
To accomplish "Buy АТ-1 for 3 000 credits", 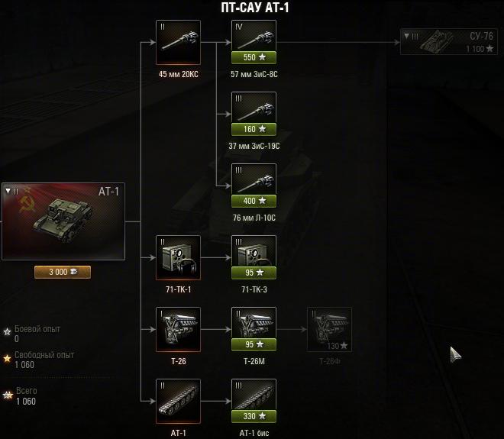I will (x=63, y=273).
